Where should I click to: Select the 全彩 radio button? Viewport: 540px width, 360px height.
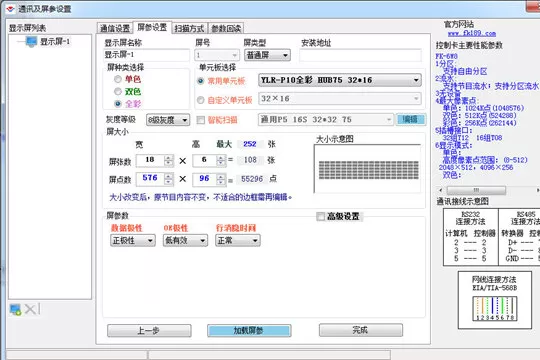(x=118, y=103)
